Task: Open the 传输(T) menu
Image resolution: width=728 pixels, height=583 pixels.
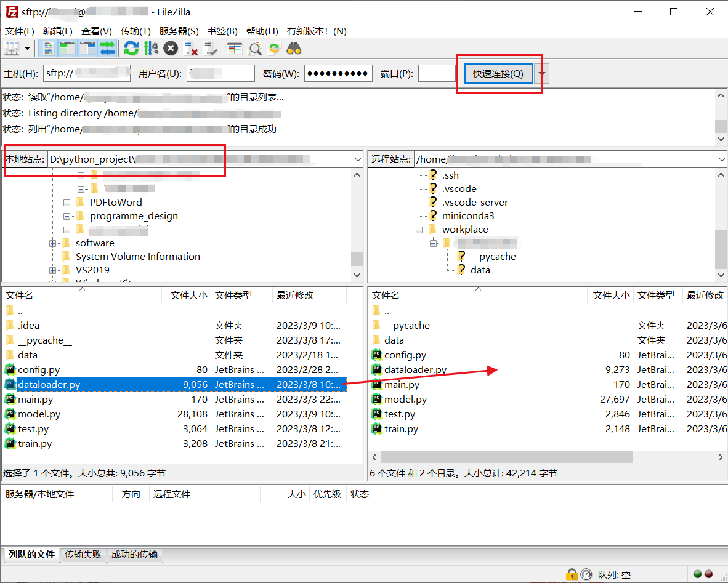Action: tap(135, 31)
